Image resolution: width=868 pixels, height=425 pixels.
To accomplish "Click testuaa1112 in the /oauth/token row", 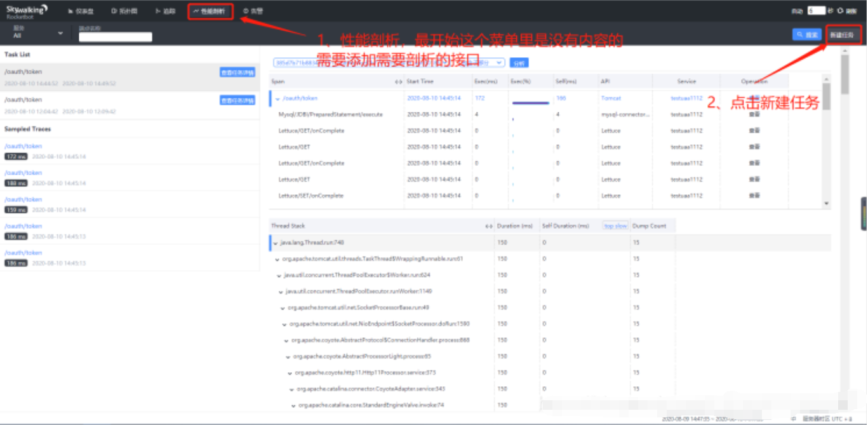I will [686, 98].
